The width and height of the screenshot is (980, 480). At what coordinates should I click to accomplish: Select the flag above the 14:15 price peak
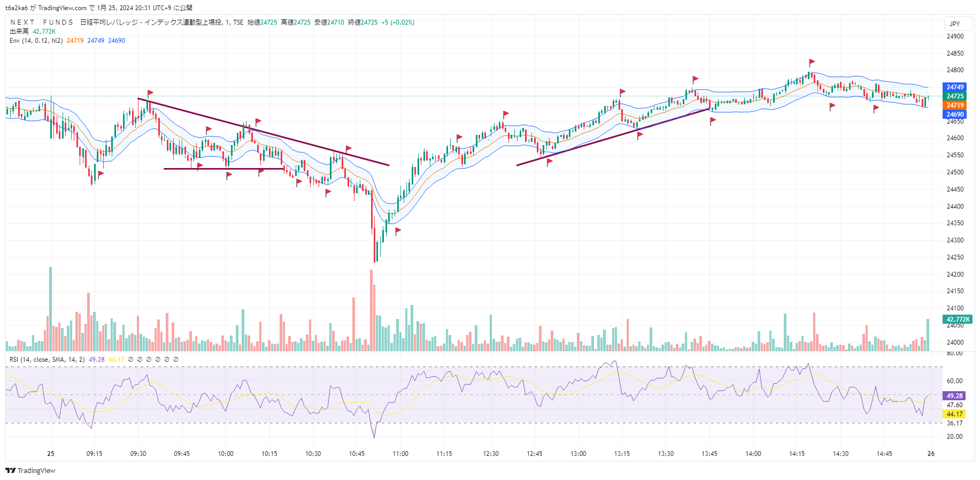812,62
